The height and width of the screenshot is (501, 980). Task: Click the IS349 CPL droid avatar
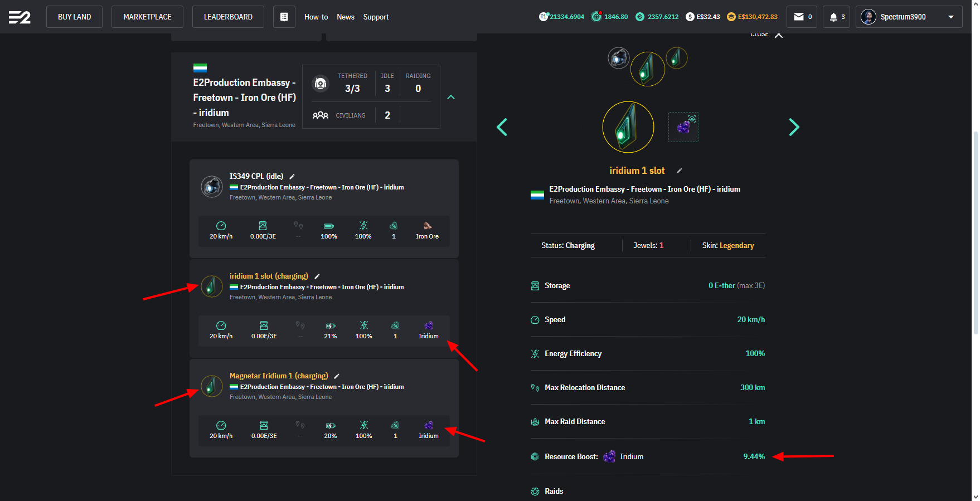[212, 187]
